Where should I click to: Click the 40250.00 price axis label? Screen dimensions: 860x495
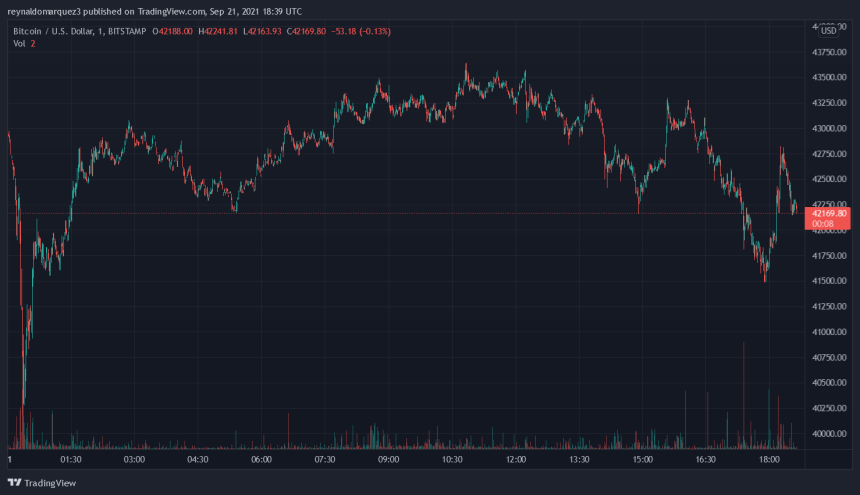[x=829, y=408]
